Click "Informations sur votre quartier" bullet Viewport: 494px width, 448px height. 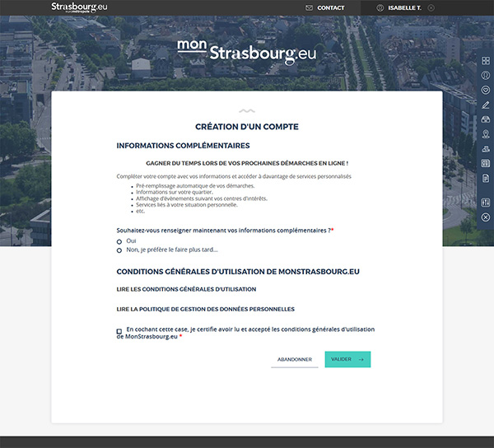175,192
